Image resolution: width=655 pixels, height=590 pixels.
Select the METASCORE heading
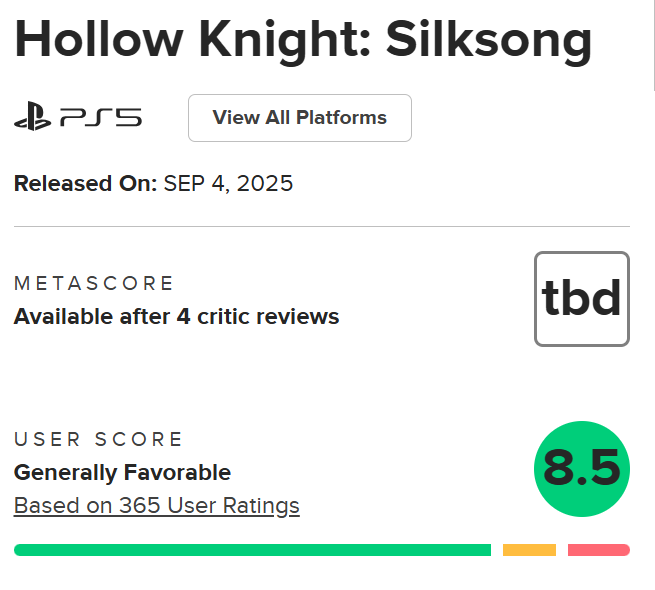(94, 283)
